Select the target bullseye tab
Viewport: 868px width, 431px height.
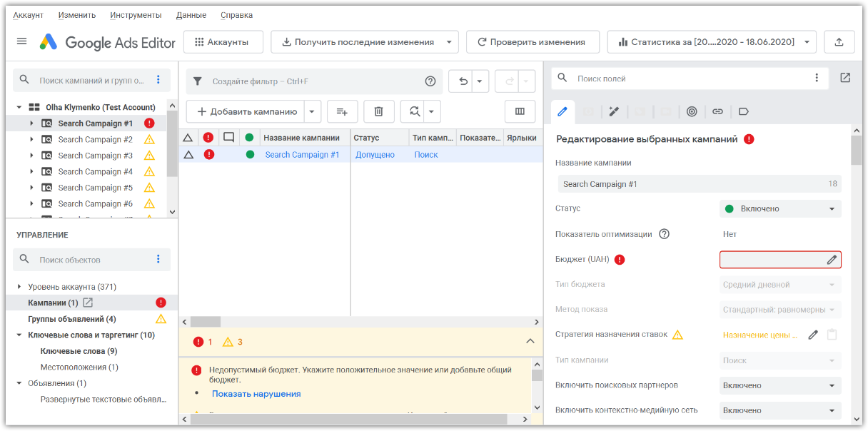coord(692,111)
